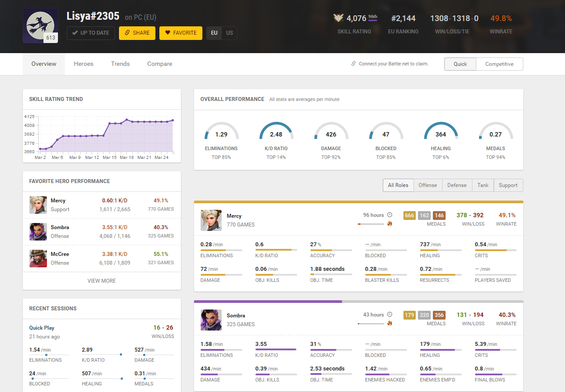Screen dimensions: 565x392
Task: Click McCree portrait in Favorite Hero Performance
Action: [38, 259]
